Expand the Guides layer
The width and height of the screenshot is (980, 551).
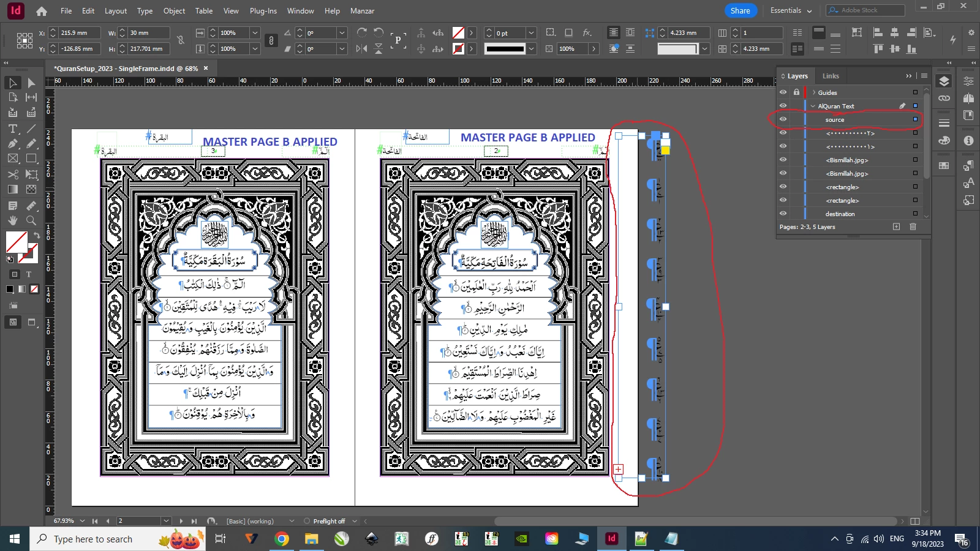click(813, 92)
